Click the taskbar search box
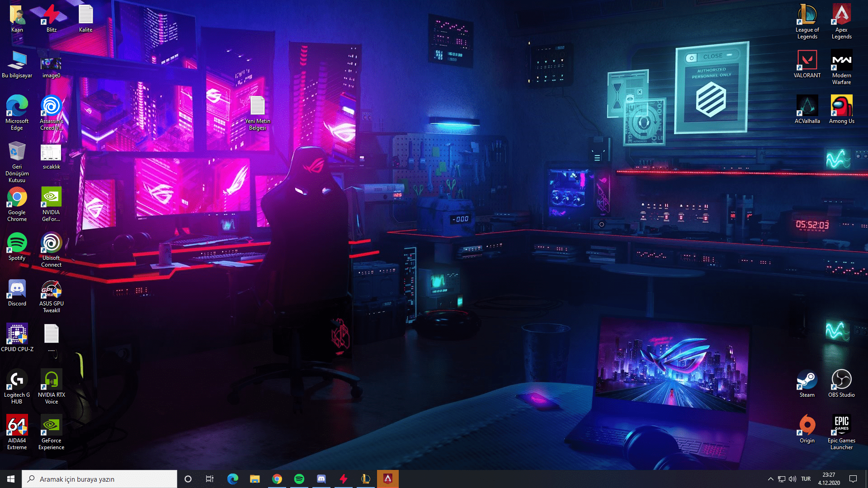The width and height of the screenshot is (868, 488). (99, 479)
